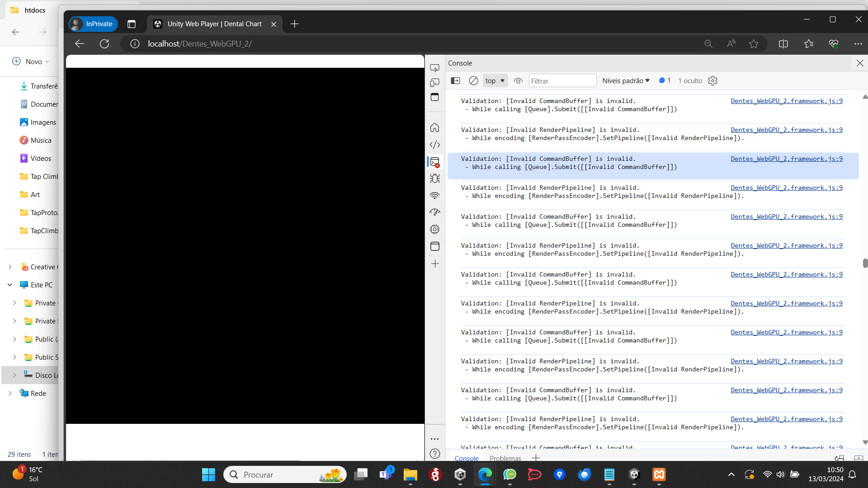
Task: Open the Memory chip-icon tool
Action: pos(434,230)
